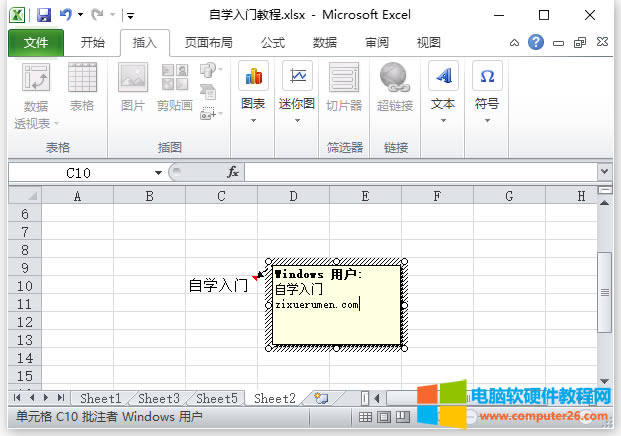
Task: Select the Sheet2 tab
Action: [x=274, y=398]
